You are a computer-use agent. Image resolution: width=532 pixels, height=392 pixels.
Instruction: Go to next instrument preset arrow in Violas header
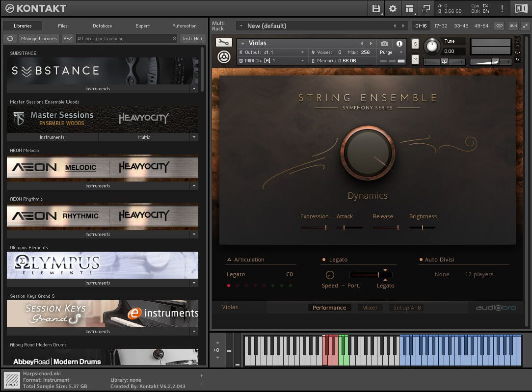(371, 43)
